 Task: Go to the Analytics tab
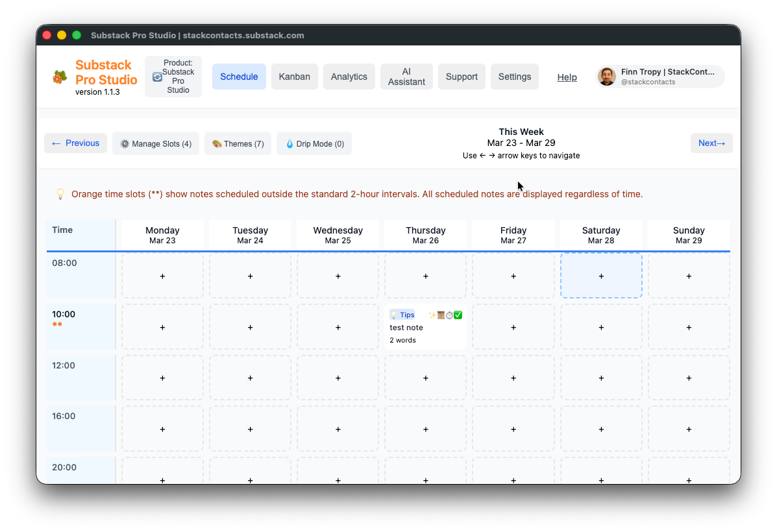point(349,77)
